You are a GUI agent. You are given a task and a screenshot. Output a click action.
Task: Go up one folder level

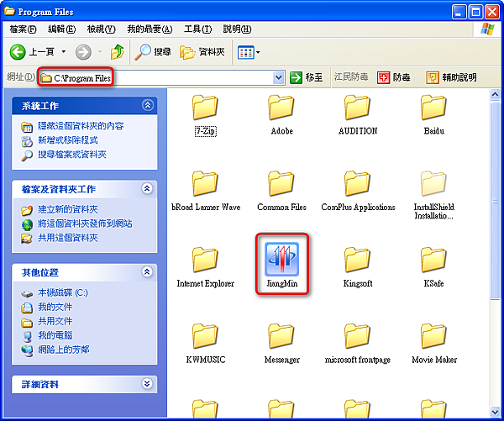click(118, 52)
